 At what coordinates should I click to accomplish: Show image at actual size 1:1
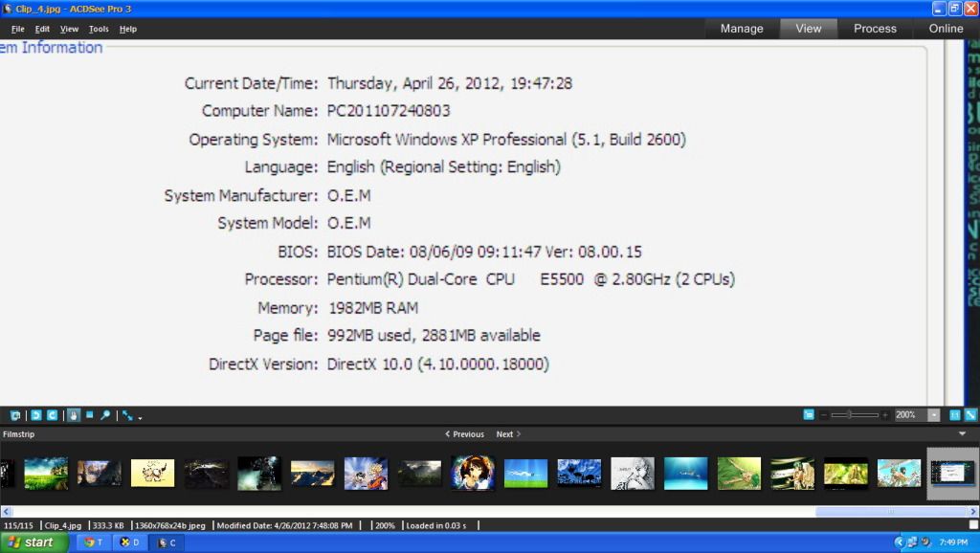(x=955, y=415)
